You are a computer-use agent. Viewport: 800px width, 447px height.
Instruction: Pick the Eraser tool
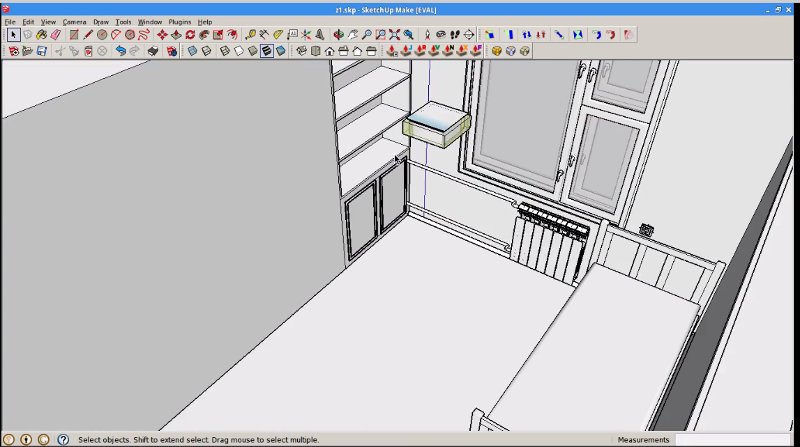[56, 34]
